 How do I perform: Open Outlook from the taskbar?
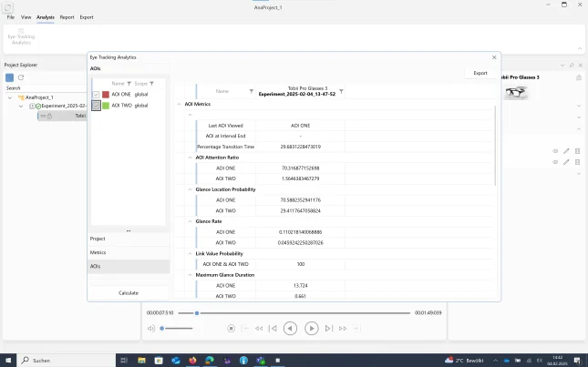176,361
